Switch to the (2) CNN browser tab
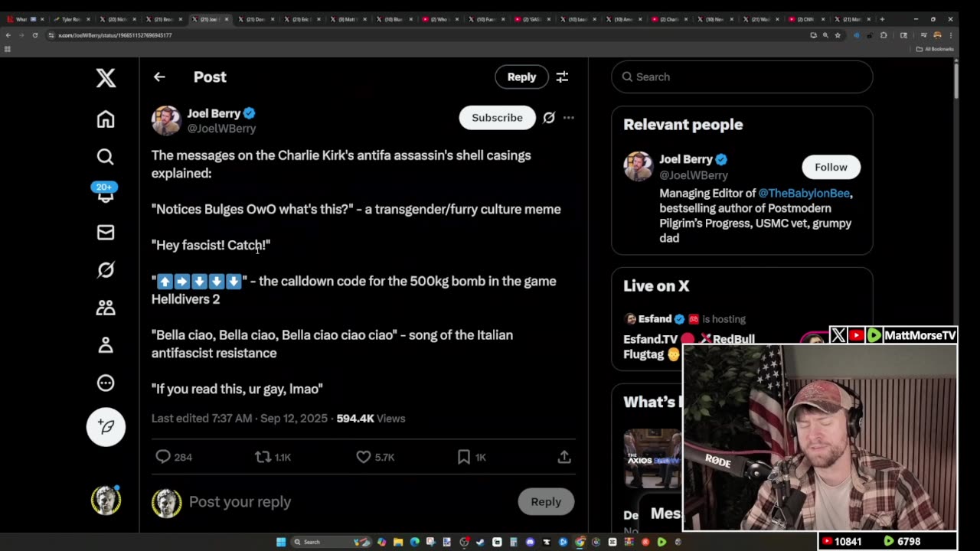 tap(805, 19)
